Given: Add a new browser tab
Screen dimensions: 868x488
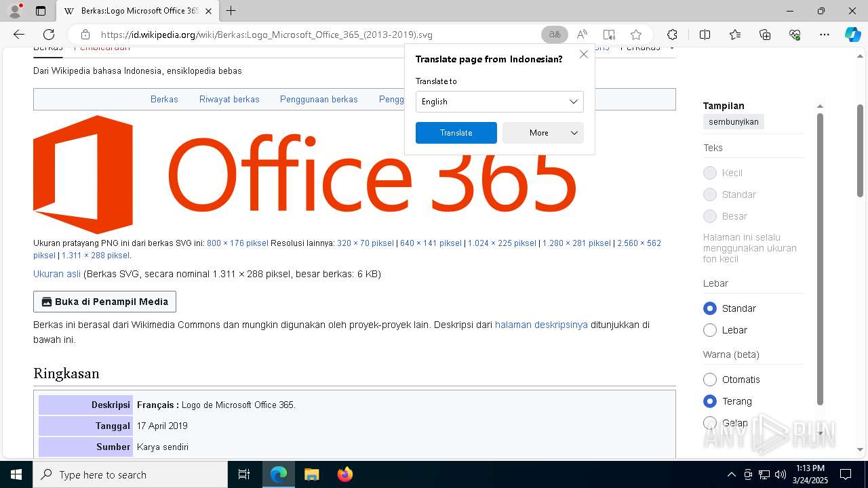Looking at the screenshot, I should [x=231, y=11].
